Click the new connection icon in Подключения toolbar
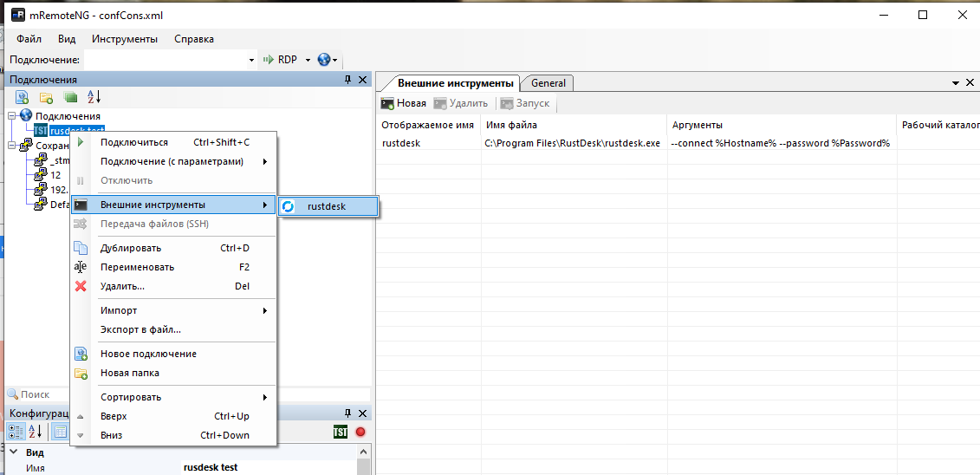 point(22,97)
